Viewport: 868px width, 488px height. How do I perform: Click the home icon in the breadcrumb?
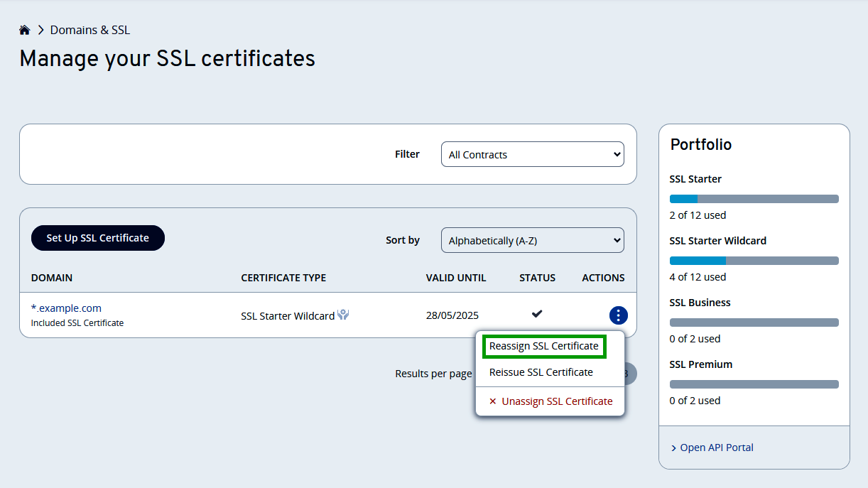[25, 30]
